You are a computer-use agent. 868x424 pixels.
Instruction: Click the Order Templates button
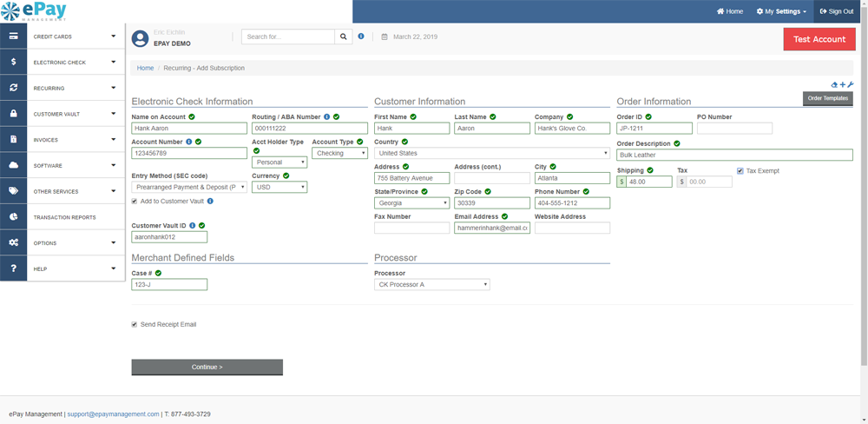point(827,98)
